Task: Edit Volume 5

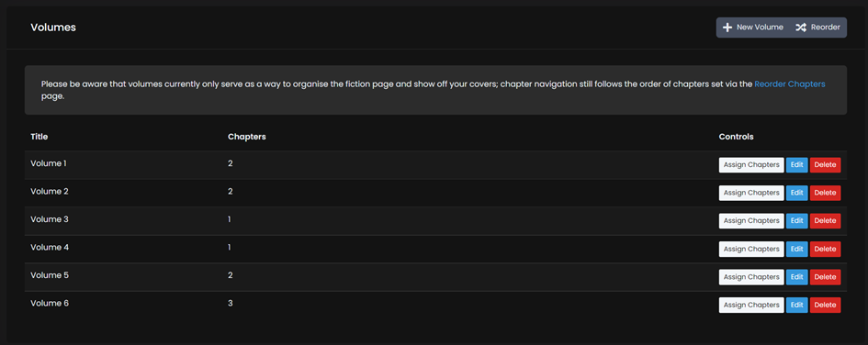Action: tap(796, 277)
